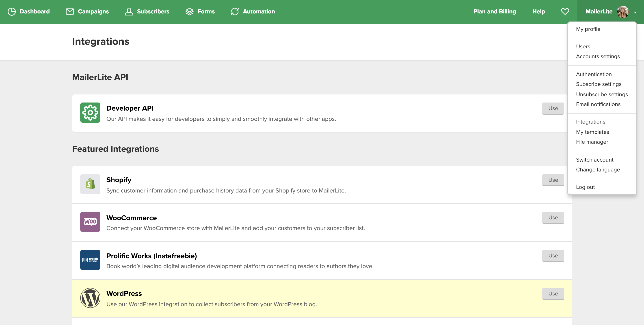Open Subscribe settings menu entry
The width and height of the screenshot is (644, 325).
(x=599, y=84)
